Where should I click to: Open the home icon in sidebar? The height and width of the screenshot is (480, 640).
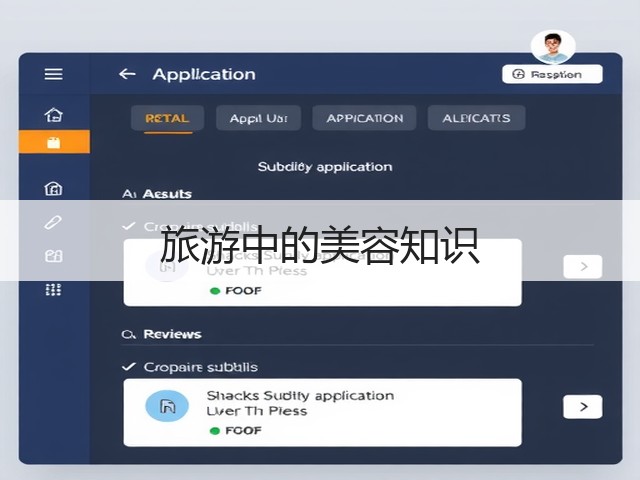(x=53, y=115)
